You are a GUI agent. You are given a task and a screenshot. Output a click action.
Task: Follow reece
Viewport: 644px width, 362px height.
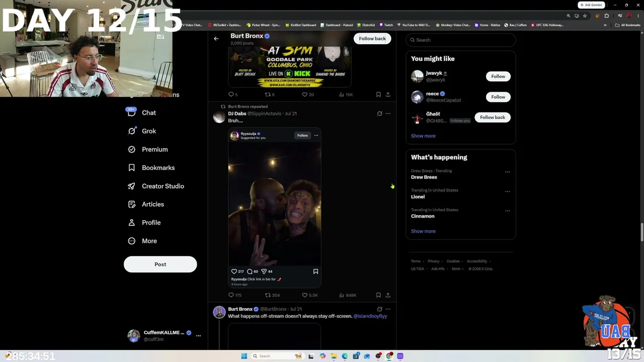coord(498,97)
